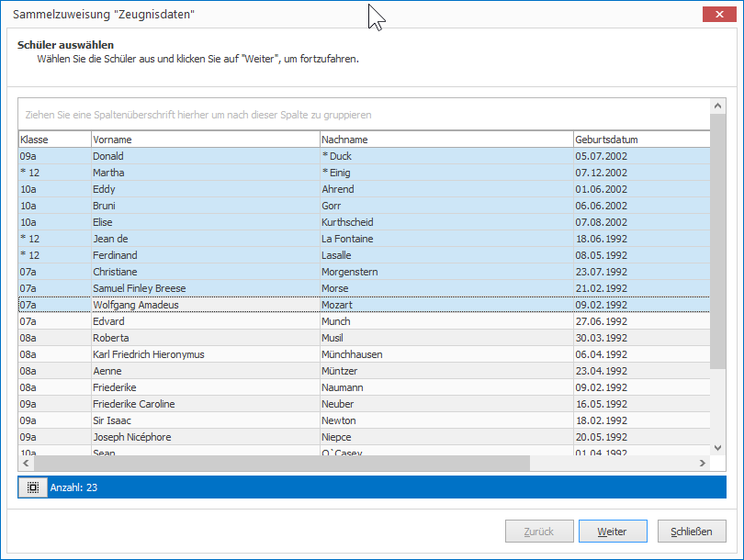Sort by the Vorname column header

(x=206, y=140)
